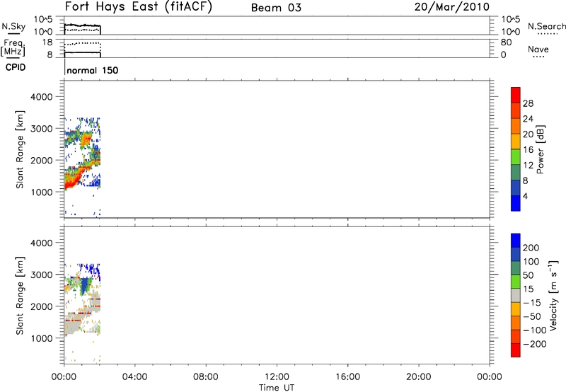566x392 pixels.
Task: Click the 'normal 150' CPID text
Action: (93, 70)
